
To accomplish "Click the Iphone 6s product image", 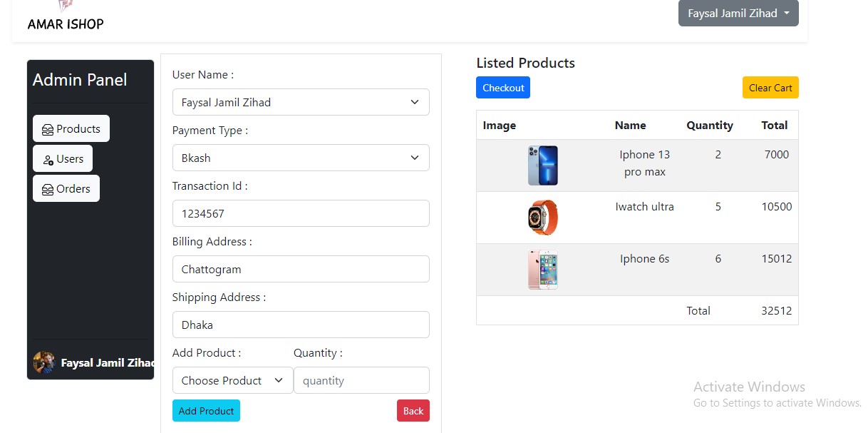I will point(542,270).
